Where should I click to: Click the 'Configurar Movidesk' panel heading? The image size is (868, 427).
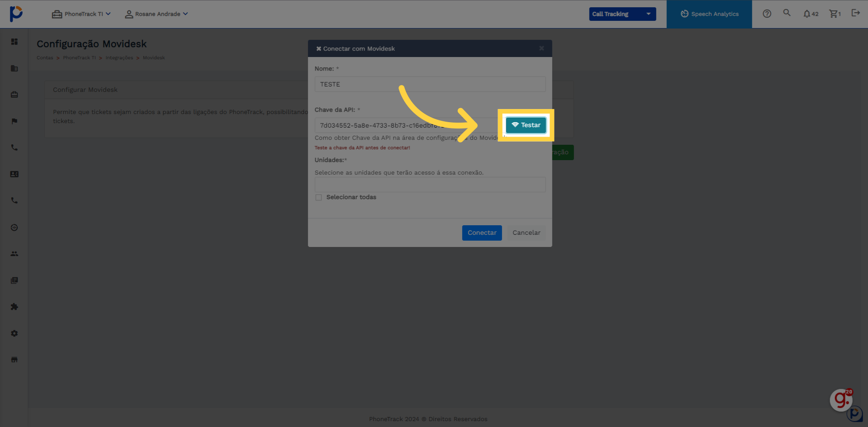(85, 90)
